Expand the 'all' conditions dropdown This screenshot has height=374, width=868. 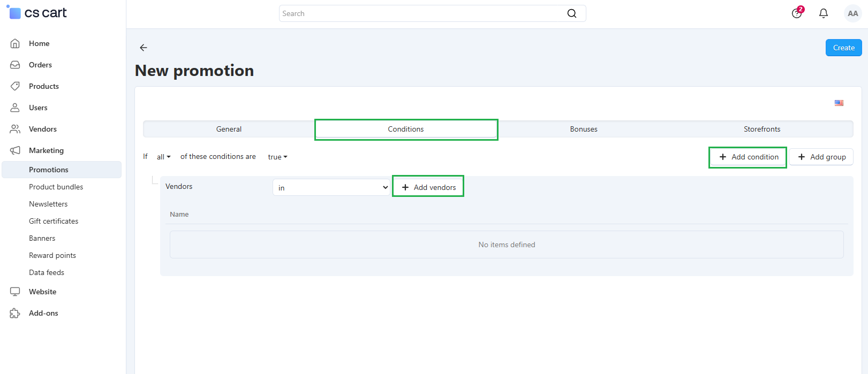tap(163, 157)
